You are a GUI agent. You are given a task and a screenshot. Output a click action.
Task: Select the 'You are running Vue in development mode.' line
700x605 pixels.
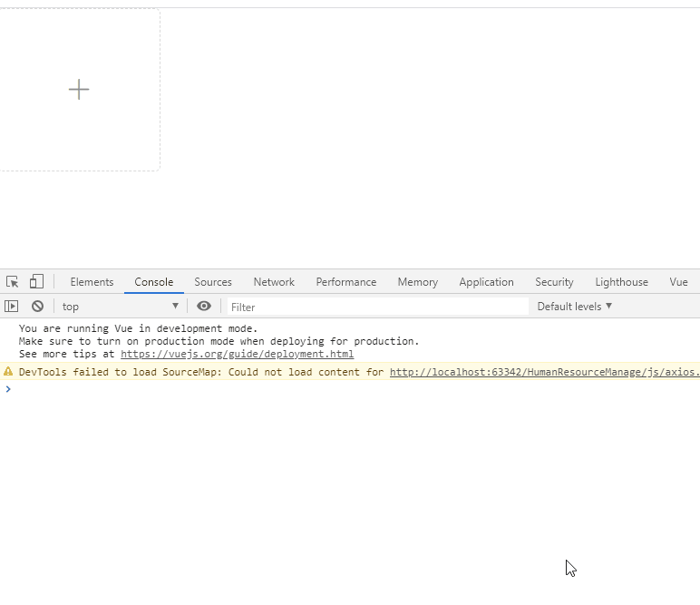[x=139, y=328]
